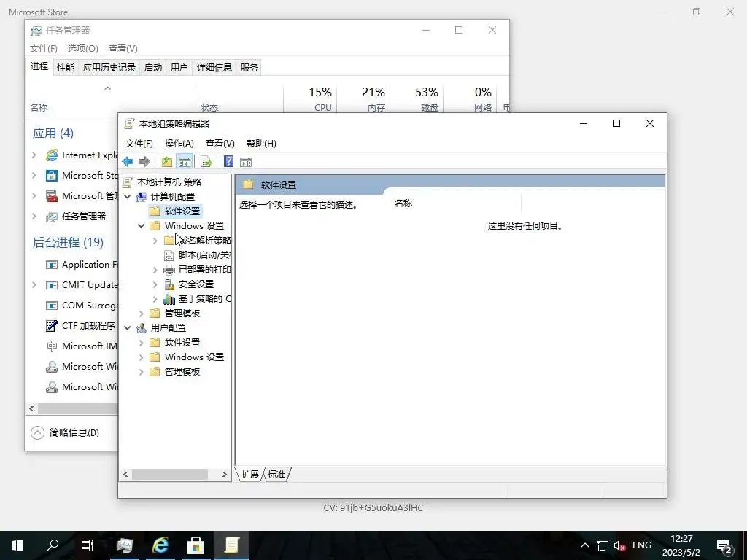Open 操作(A) menu in Group Policy Editor

[179, 144]
